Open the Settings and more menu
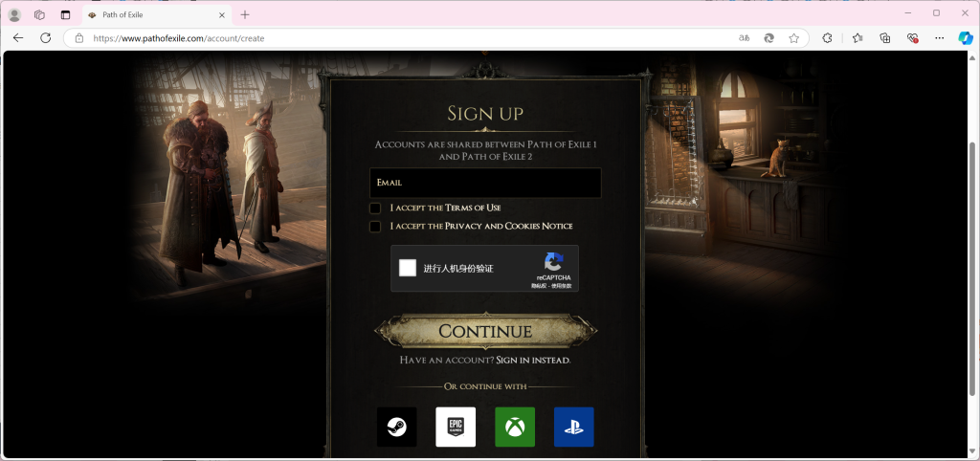The width and height of the screenshot is (980, 461). coord(940,38)
